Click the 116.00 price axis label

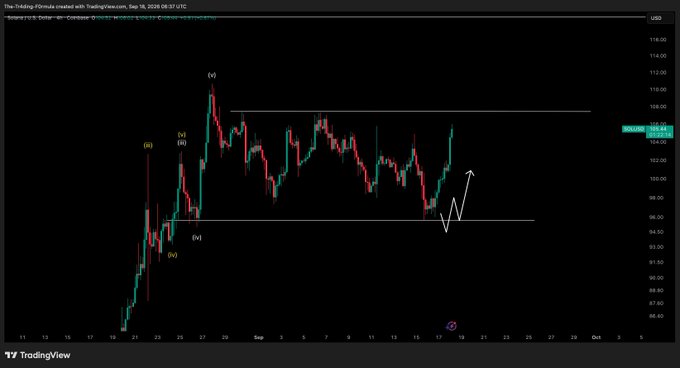pos(658,39)
